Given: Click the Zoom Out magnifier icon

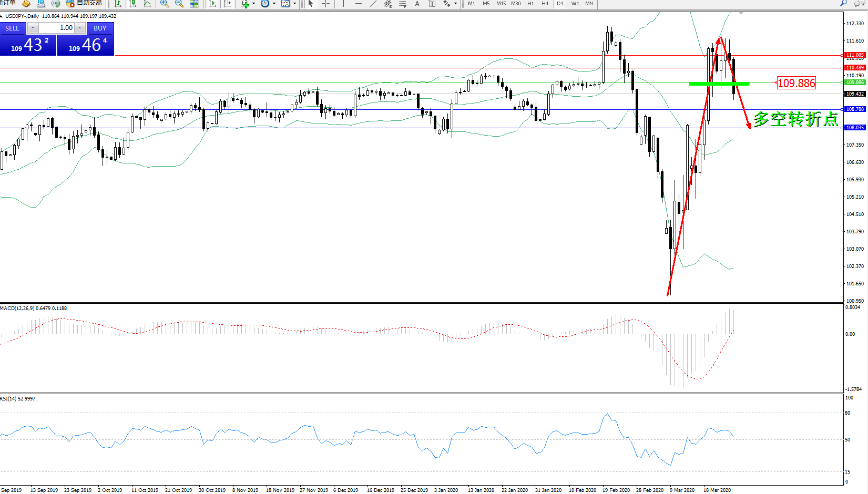Looking at the screenshot, I should 179,4.
